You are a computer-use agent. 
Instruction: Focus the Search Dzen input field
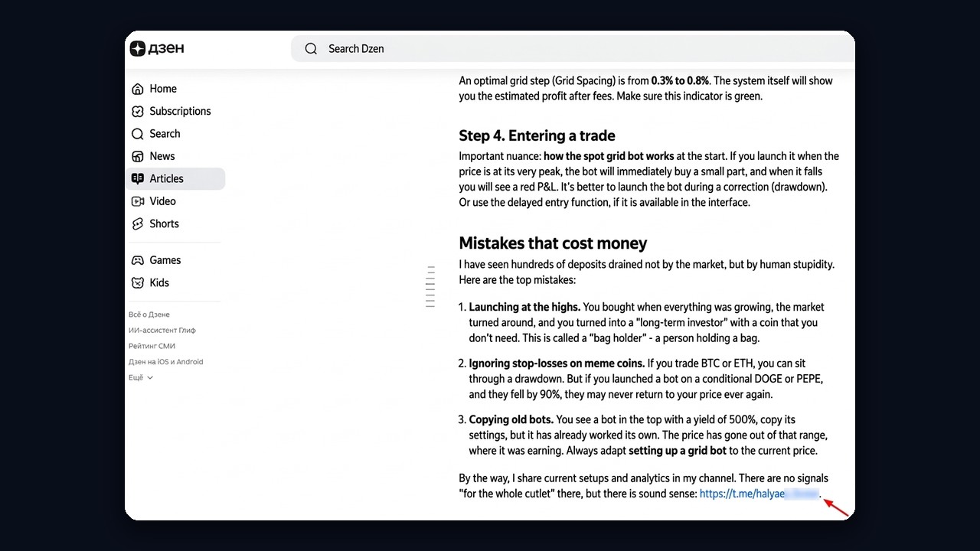(572, 48)
